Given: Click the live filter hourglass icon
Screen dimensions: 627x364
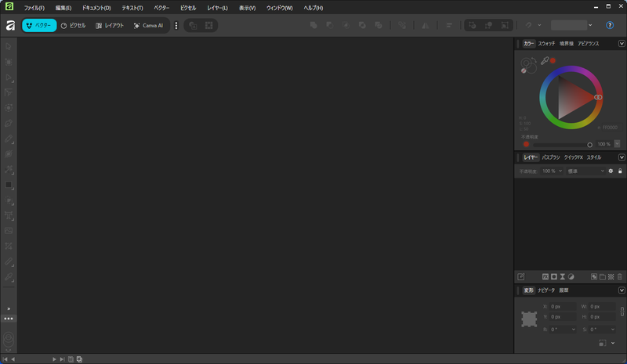Looking at the screenshot, I should point(562,276).
